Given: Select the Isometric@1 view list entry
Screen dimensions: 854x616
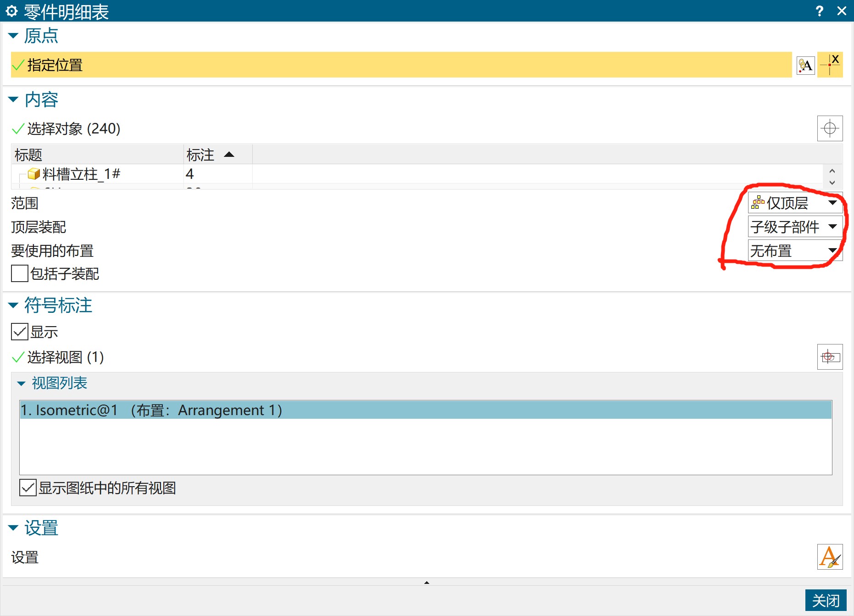Looking at the screenshot, I should [x=426, y=410].
